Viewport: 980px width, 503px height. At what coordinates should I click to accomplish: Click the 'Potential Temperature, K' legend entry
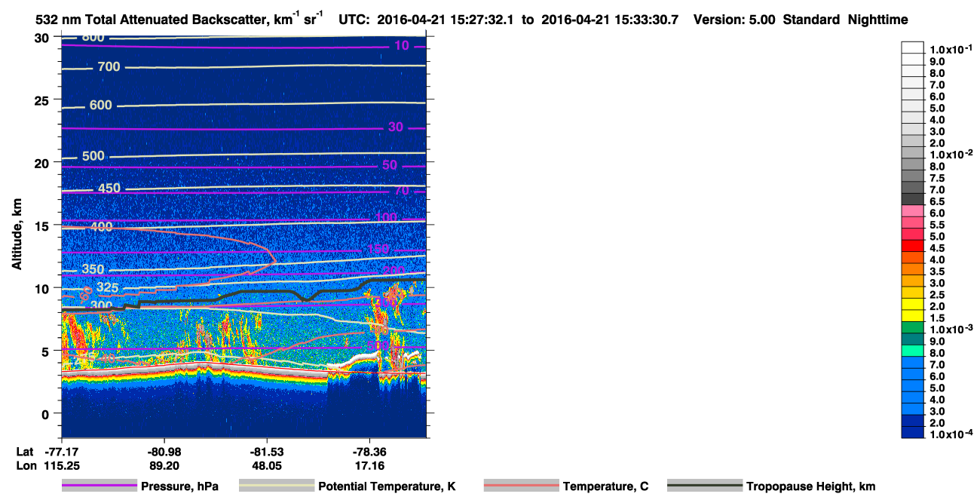[387, 487]
